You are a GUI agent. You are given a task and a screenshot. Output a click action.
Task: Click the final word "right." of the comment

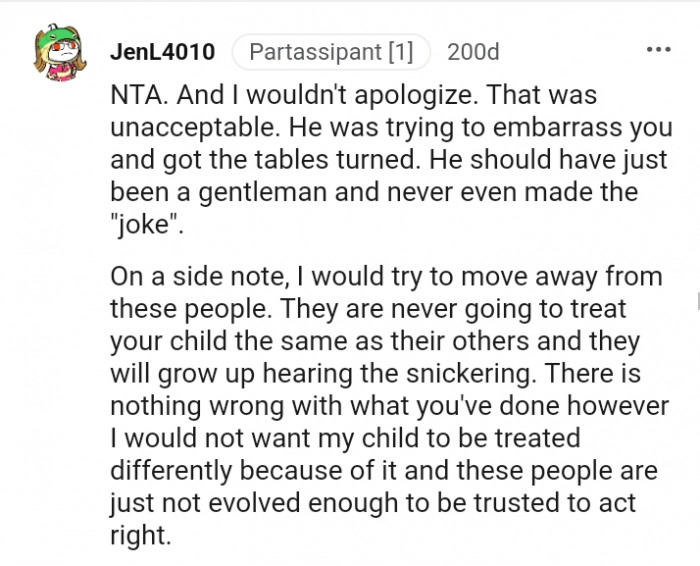tap(140, 533)
